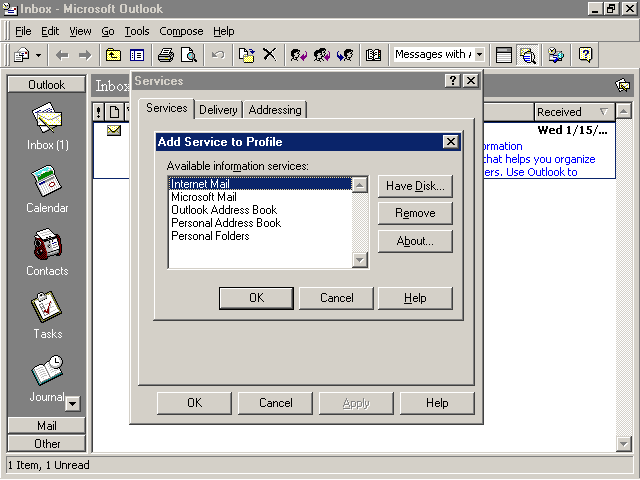Confirm Add Service to Profile with OK

click(256, 298)
